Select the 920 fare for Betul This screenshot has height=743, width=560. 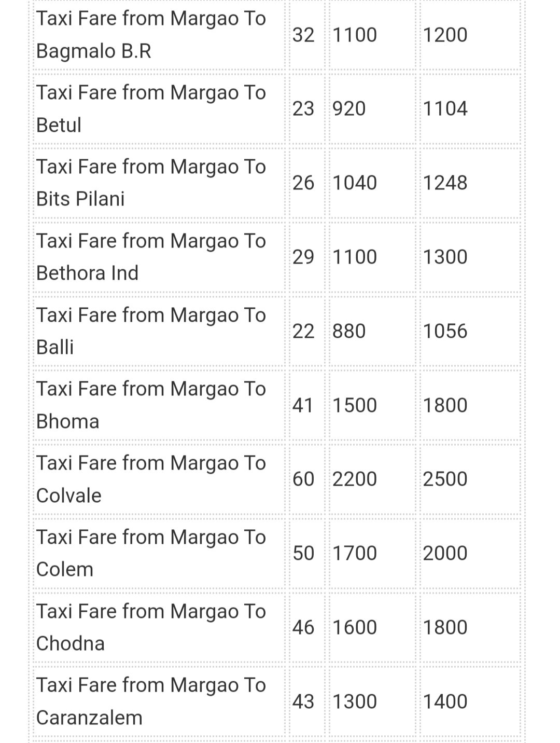click(x=349, y=109)
